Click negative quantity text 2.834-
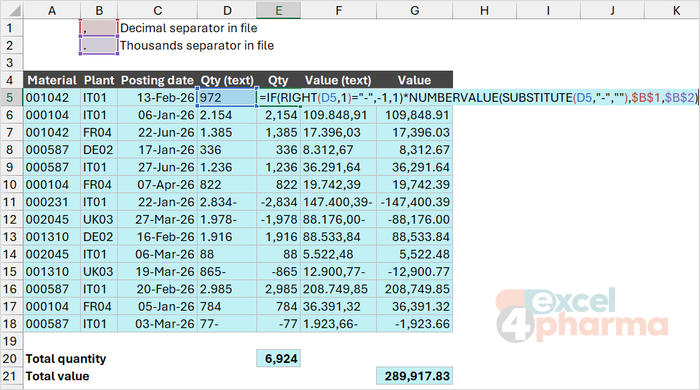This screenshot has height=390, width=700. 227,202
